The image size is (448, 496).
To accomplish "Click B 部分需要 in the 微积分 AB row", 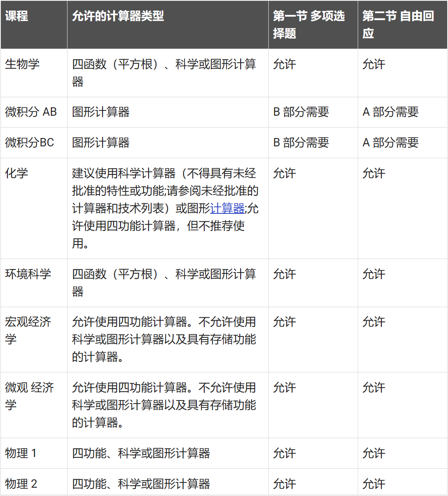I will point(301,112).
